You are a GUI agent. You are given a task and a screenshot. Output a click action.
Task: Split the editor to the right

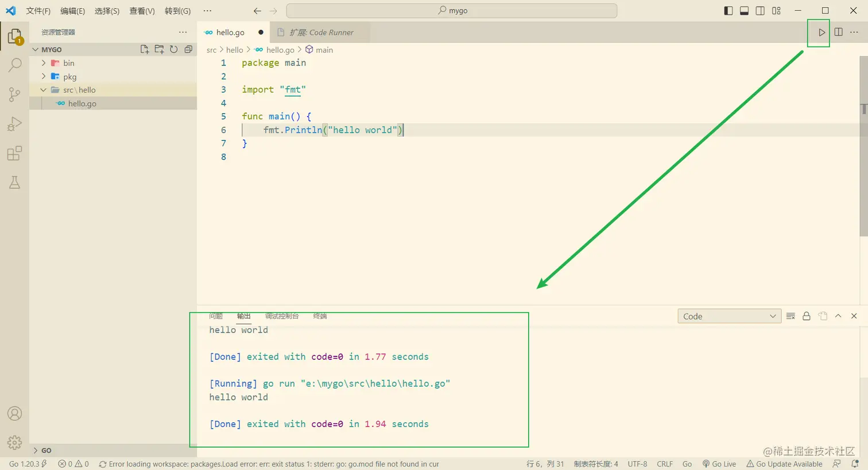point(838,32)
